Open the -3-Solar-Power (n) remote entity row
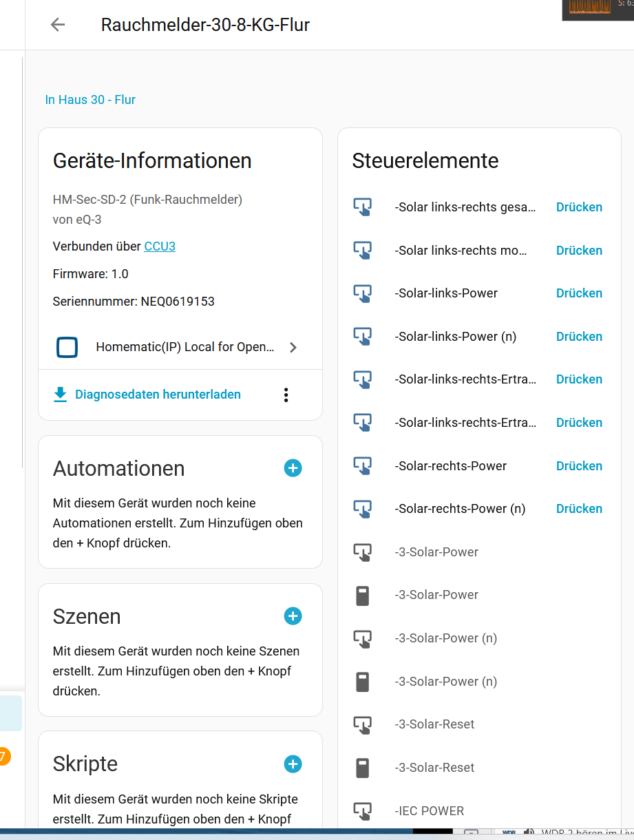The image size is (634, 840). pos(445,682)
